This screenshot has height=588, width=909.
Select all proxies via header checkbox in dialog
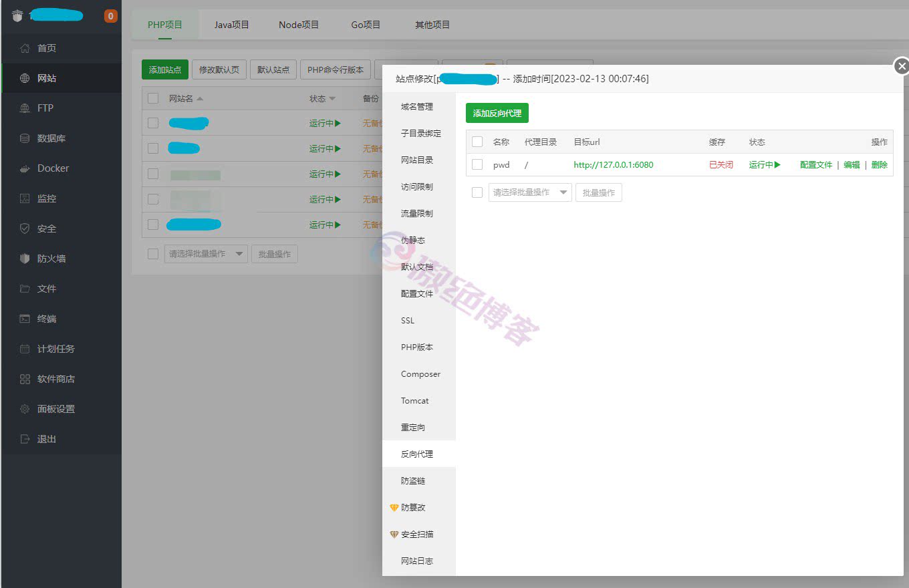[x=477, y=142]
